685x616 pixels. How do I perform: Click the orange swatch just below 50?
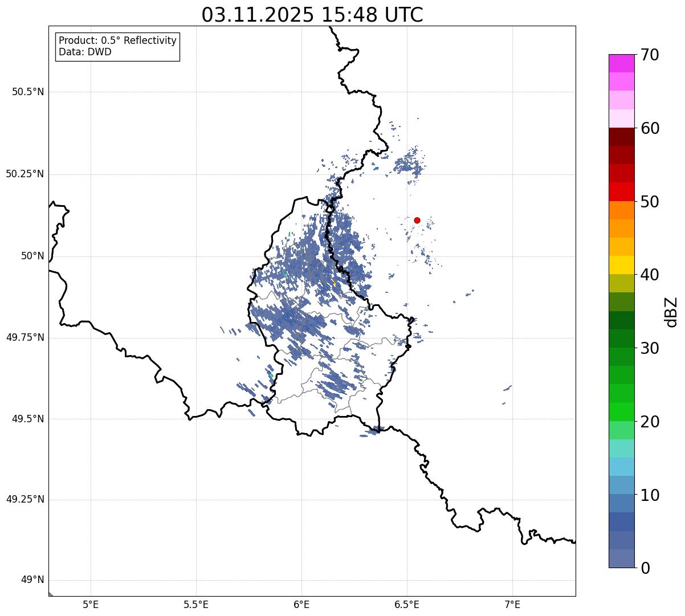click(622, 210)
